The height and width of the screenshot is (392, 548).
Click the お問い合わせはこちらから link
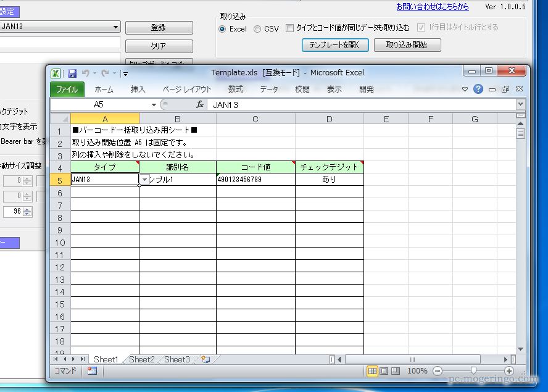click(432, 7)
